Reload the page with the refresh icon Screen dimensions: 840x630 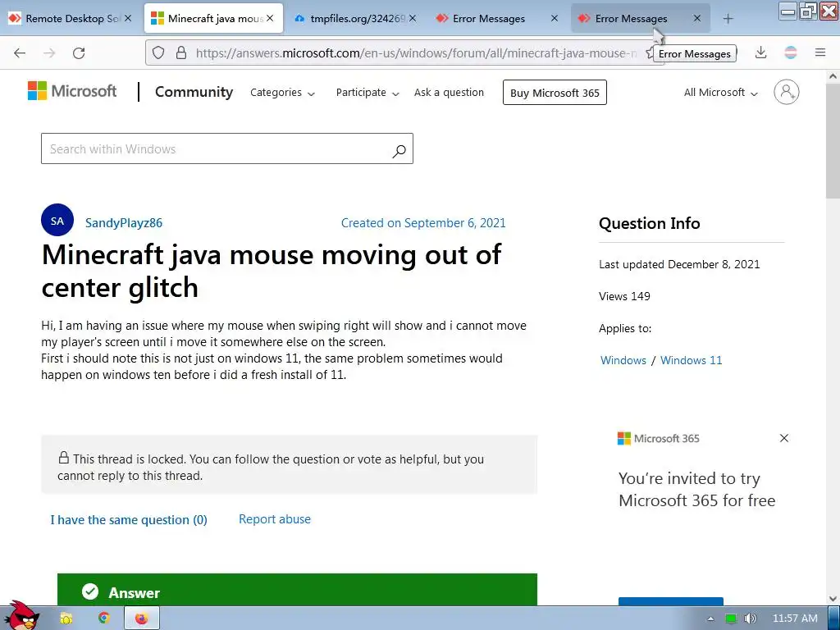click(79, 53)
